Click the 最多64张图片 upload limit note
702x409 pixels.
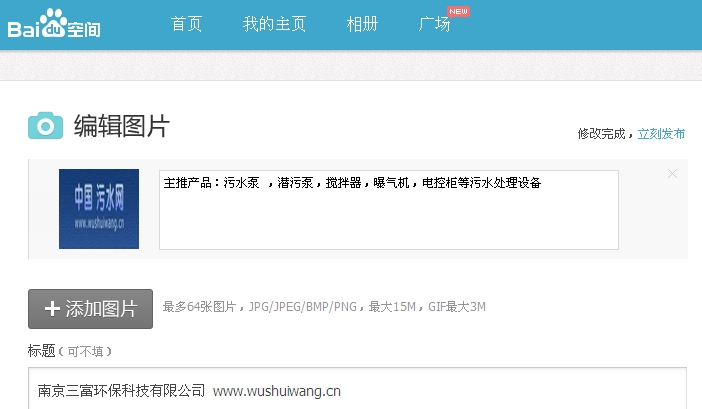click(202, 307)
